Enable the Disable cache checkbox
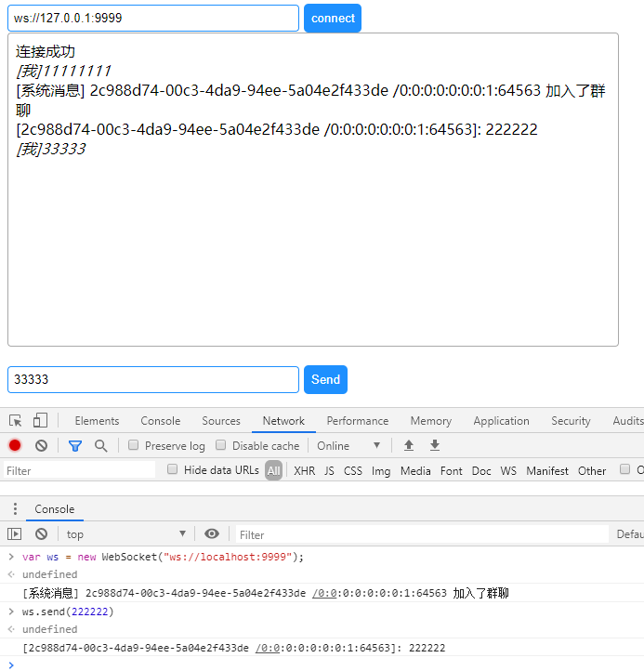The width and height of the screenshot is (644, 671). [x=221, y=445]
